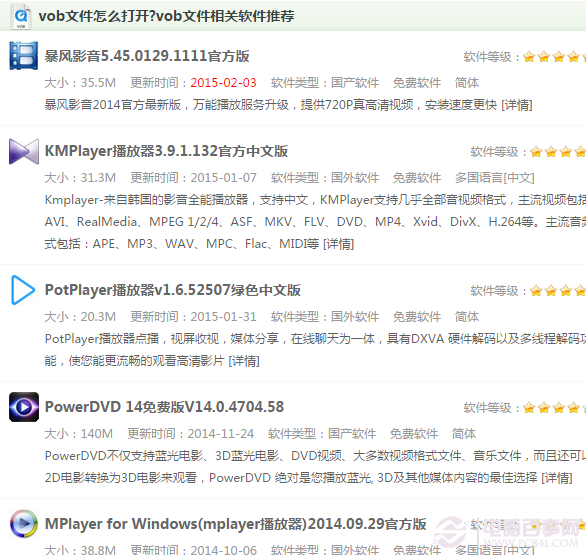Click the update date 2014-11-24

click(x=220, y=434)
